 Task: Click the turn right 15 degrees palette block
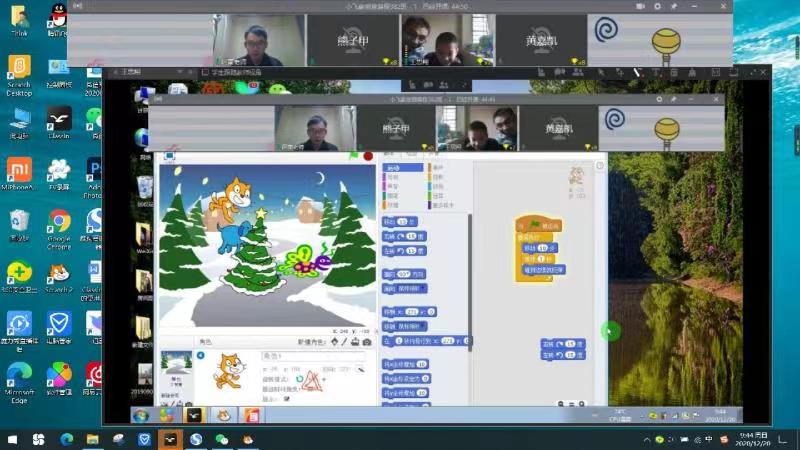405,236
